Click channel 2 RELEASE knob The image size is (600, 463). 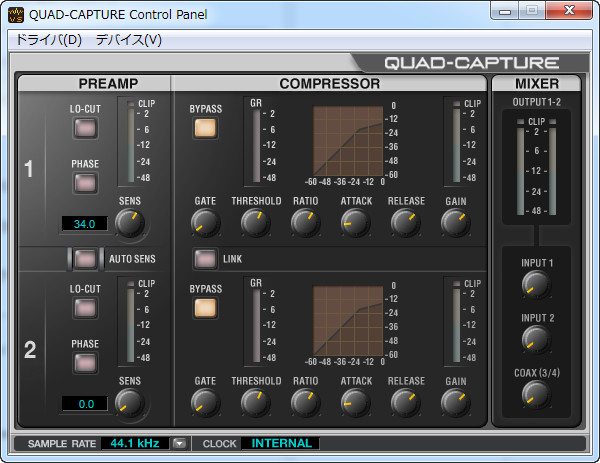click(x=406, y=403)
